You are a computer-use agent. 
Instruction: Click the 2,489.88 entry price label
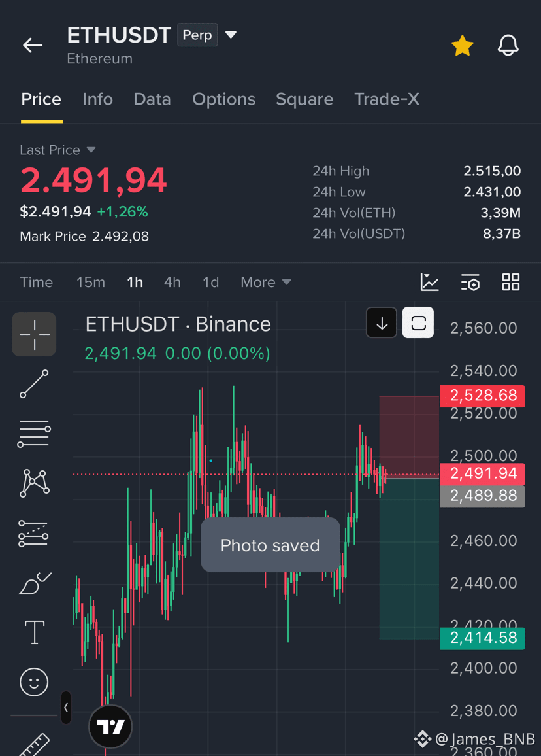(x=483, y=496)
